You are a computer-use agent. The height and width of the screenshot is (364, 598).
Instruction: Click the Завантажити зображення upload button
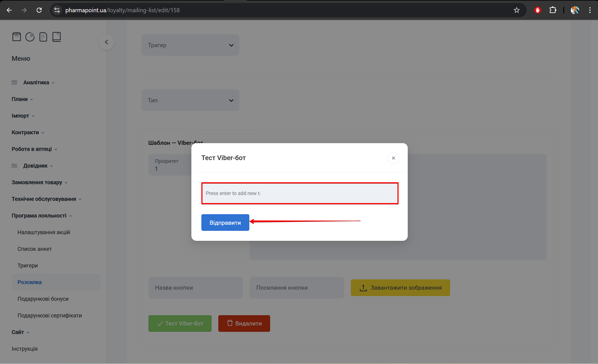click(400, 288)
